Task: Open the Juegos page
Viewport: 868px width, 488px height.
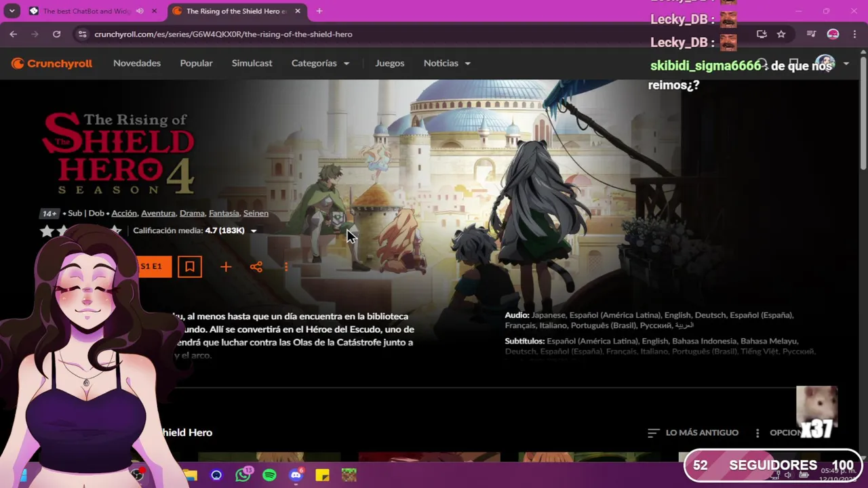Action: [389, 63]
